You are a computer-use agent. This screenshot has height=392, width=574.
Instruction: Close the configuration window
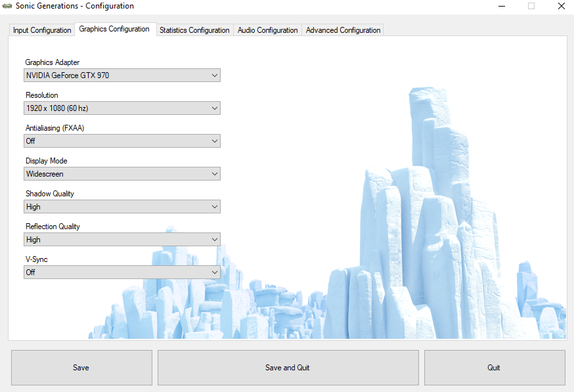click(x=561, y=6)
